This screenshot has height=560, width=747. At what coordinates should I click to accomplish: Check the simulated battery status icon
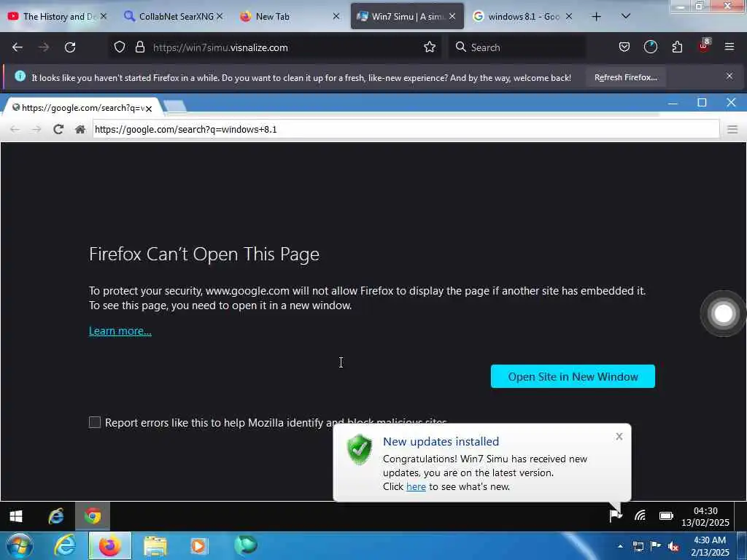tap(666, 516)
